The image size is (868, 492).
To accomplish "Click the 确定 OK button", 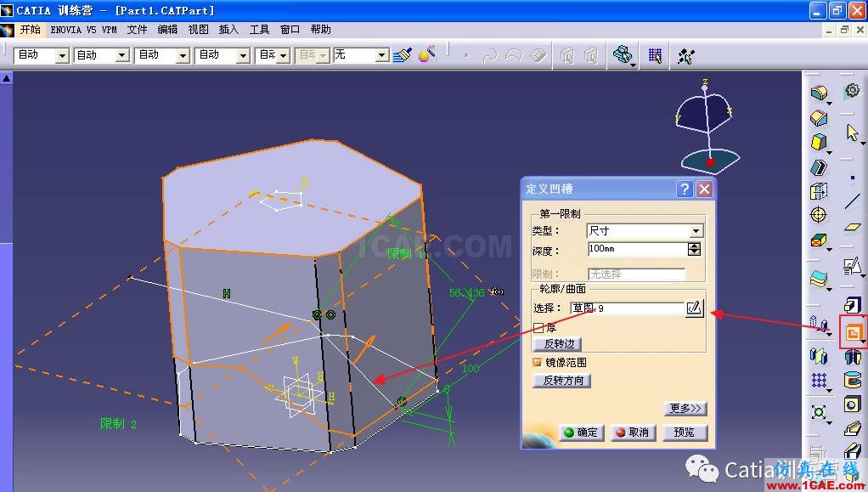I will (580, 433).
